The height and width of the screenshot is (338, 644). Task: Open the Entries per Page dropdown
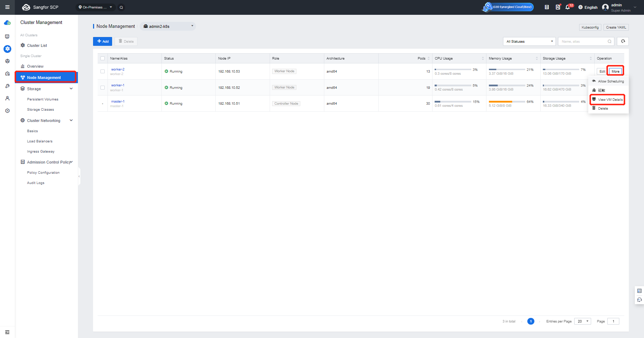[x=582, y=321]
